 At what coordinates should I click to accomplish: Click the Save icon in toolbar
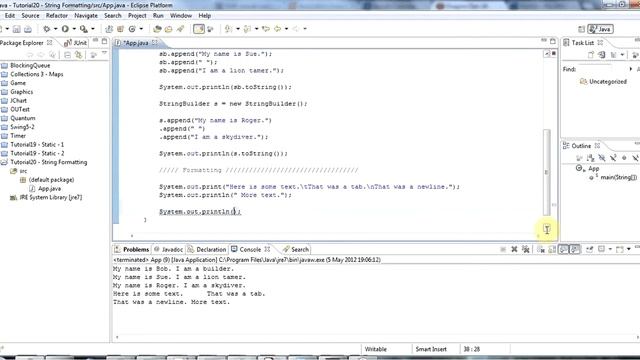coord(16,29)
